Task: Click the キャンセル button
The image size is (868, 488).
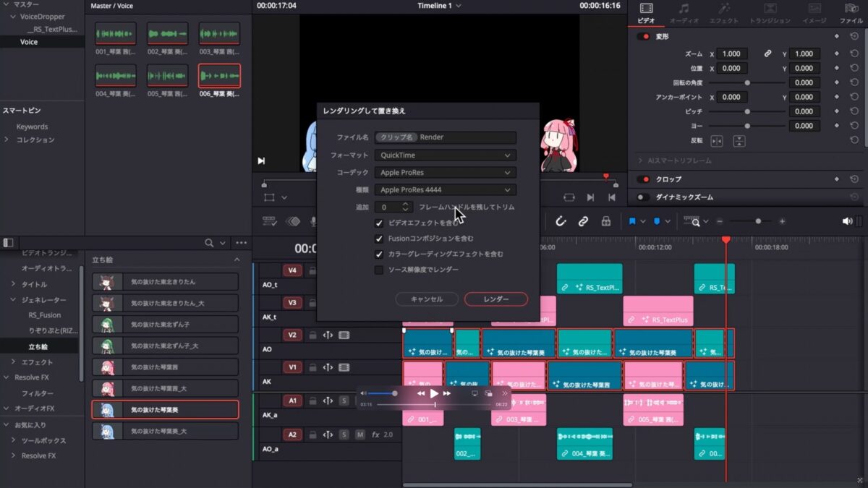Action: coord(427,299)
